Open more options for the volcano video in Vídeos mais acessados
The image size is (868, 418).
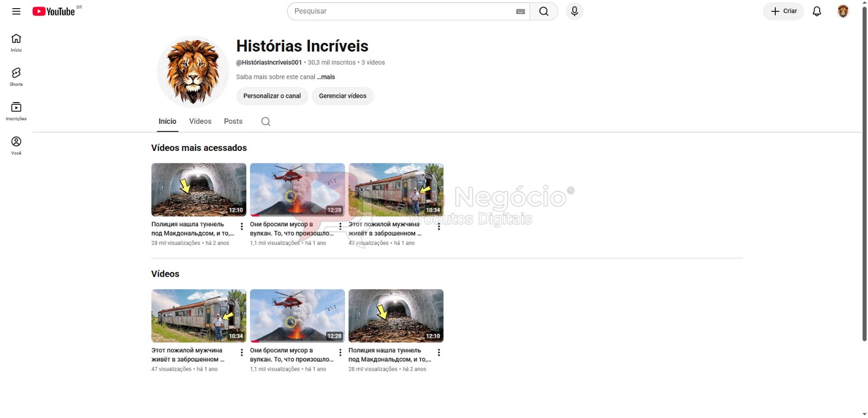[340, 226]
